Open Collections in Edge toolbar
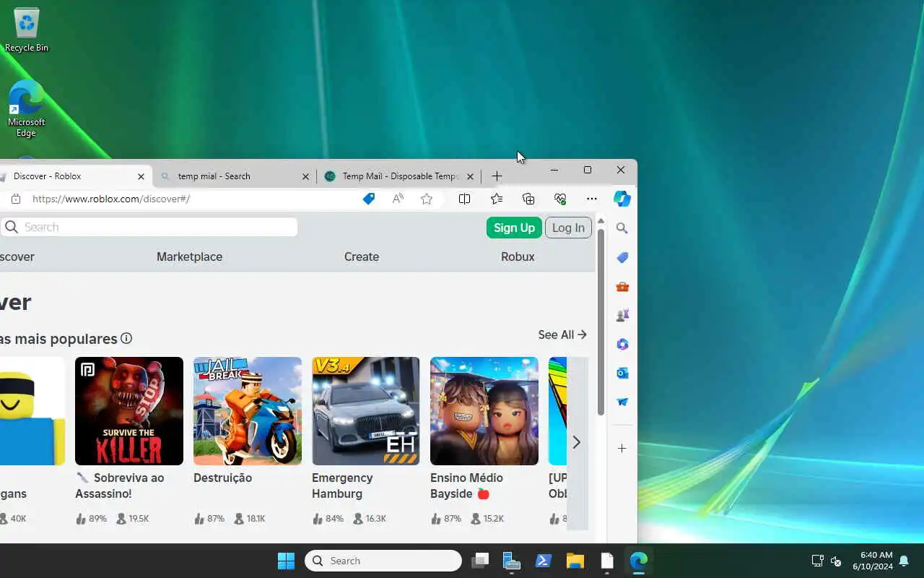 click(528, 199)
